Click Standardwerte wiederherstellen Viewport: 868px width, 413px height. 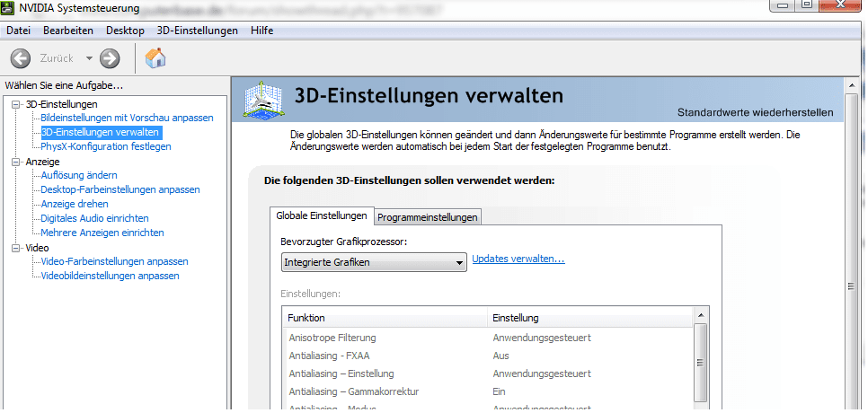[x=755, y=113]
